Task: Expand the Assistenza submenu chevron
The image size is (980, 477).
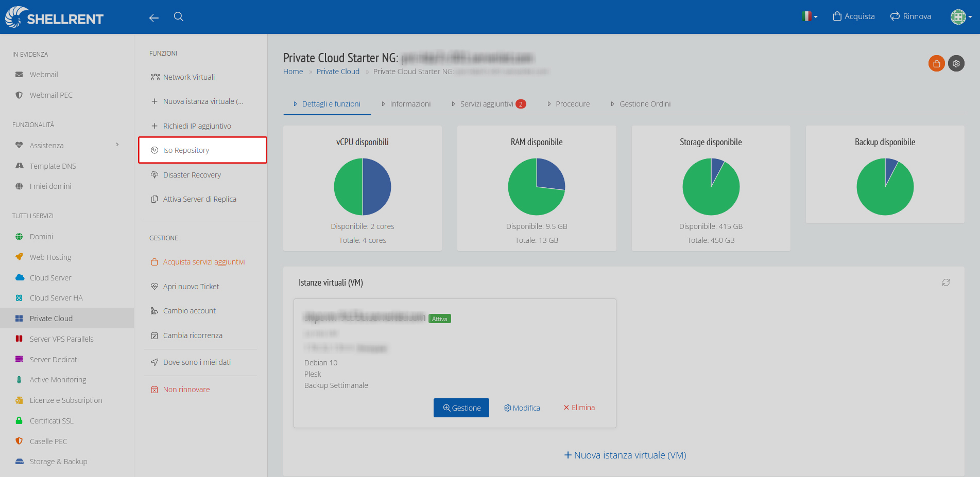Action: [117, 145]
